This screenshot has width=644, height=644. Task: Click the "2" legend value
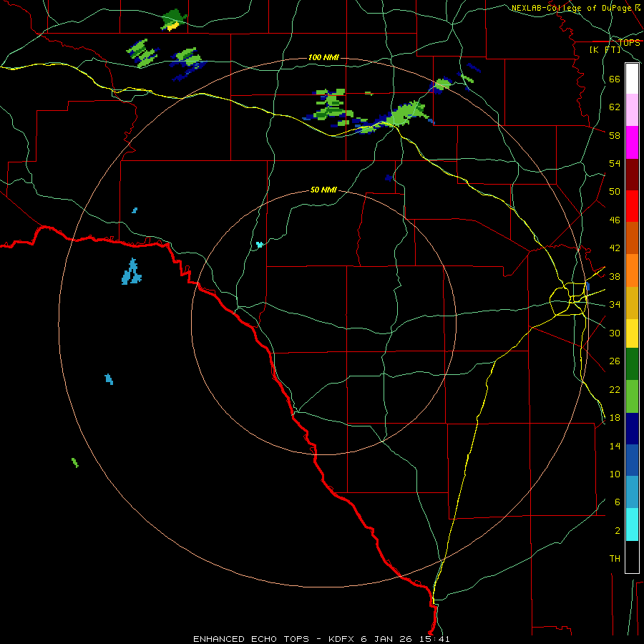618,530
